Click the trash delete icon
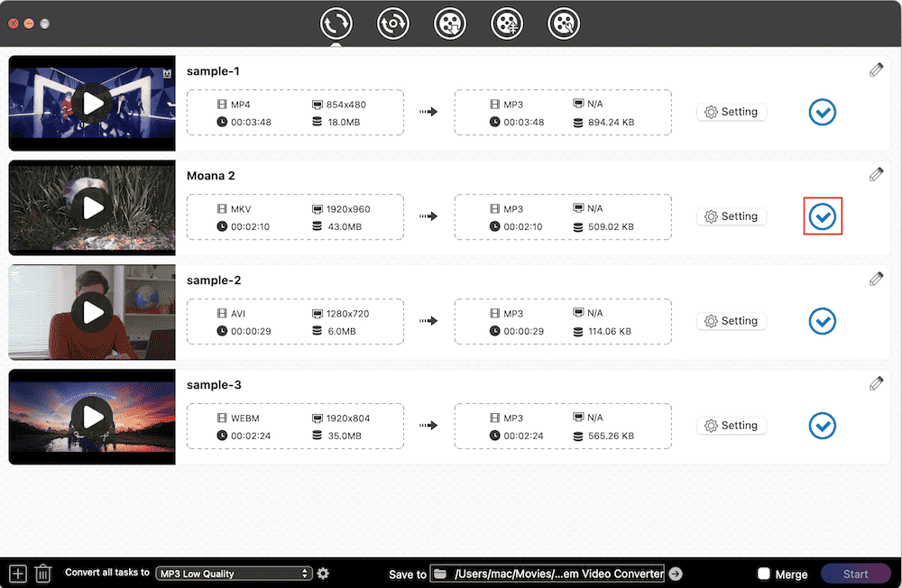 43,574
